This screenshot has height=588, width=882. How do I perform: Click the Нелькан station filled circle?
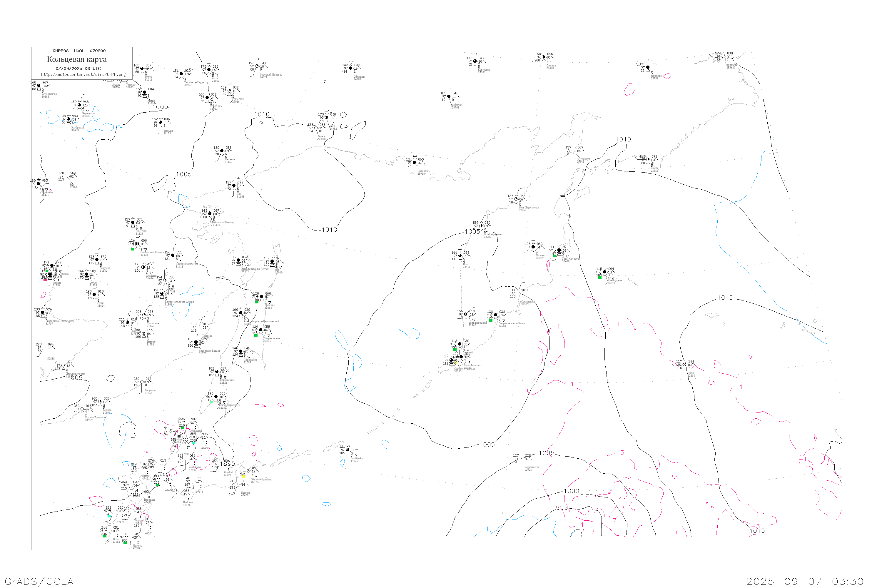[222, 151]
